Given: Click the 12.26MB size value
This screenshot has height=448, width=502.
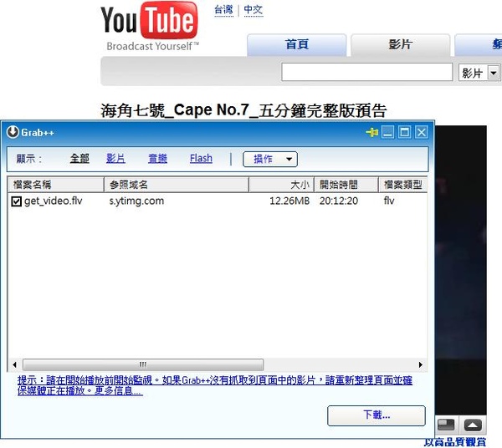Looking at the screenshot, I should (289, 201).
